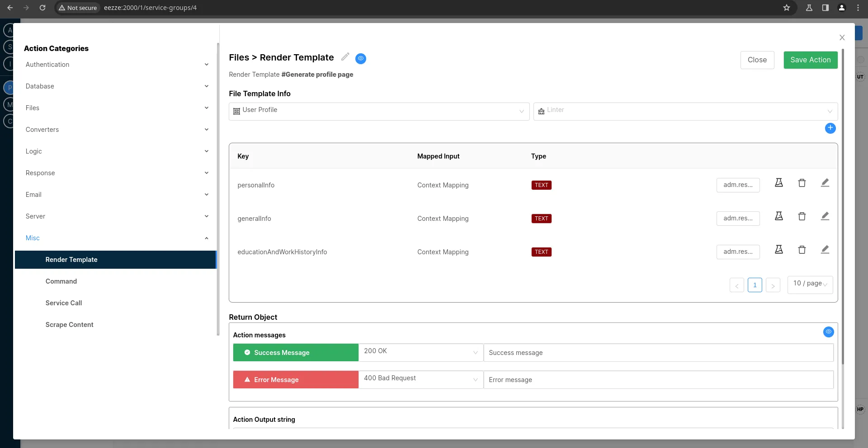Select Scrape Content action item

[x=69, y=325]
